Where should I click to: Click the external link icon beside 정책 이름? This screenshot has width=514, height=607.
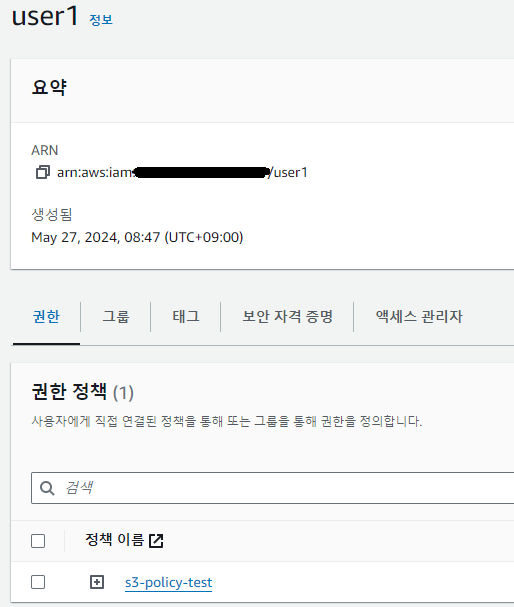point(156,540)
